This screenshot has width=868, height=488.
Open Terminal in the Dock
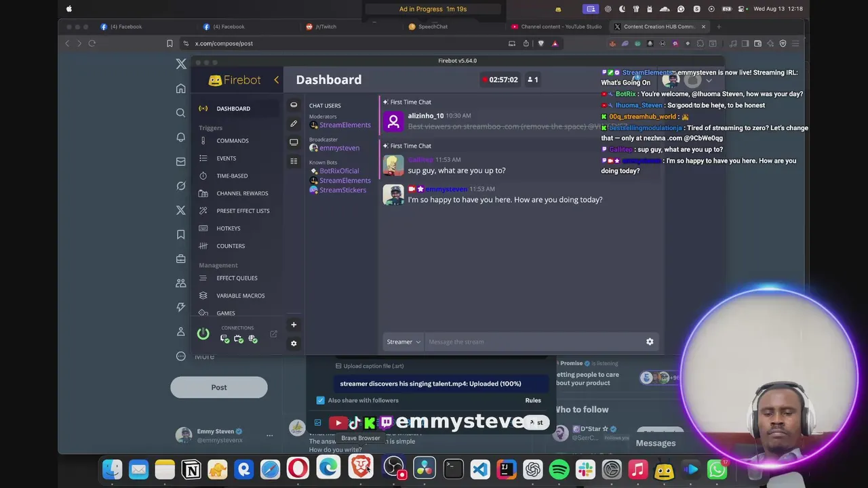point(453,469)
